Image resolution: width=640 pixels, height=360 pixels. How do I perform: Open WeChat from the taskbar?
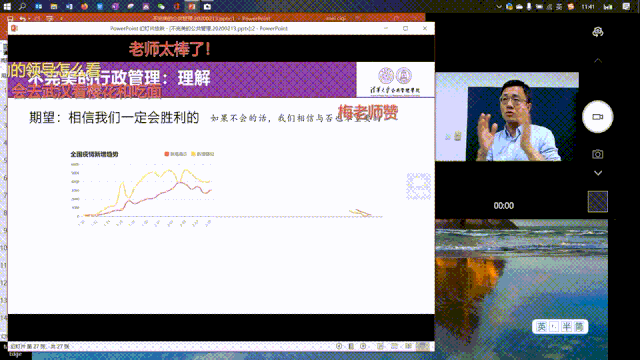pyautogui.click(x=161, y=7)
